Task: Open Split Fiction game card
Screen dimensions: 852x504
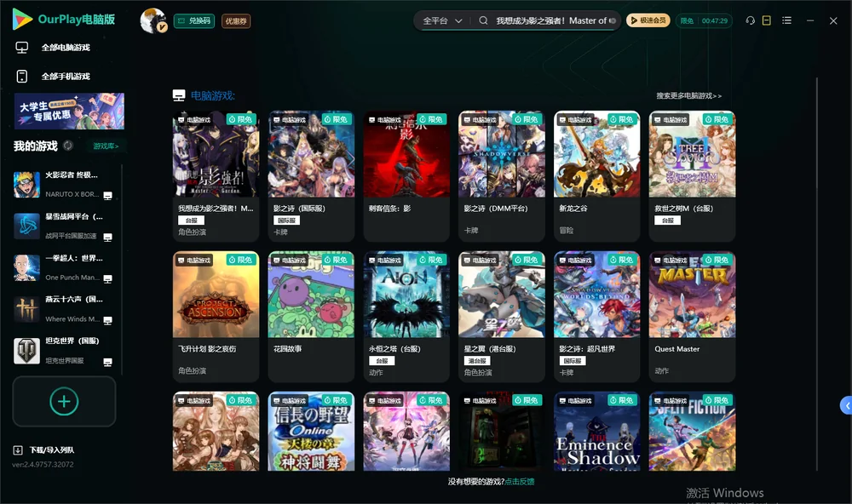Action: 692,432
